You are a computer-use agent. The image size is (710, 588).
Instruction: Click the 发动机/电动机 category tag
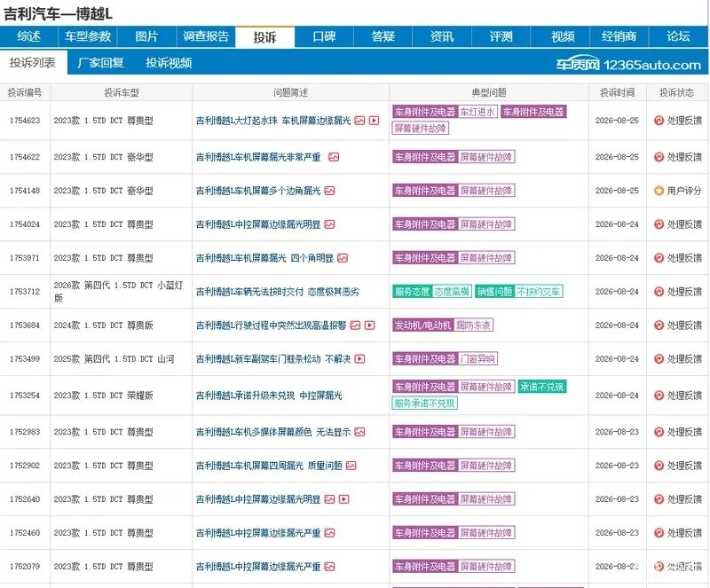pyautogui.click(x=422, y=325)
